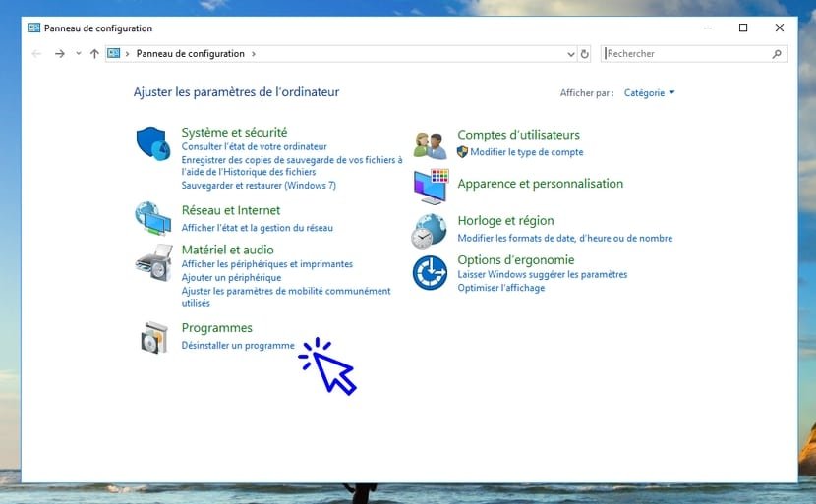Open the Options d'ergonomie category
The width and height of the screenshot is (816, 504).
pyautogui.click(x=516, y=260)
